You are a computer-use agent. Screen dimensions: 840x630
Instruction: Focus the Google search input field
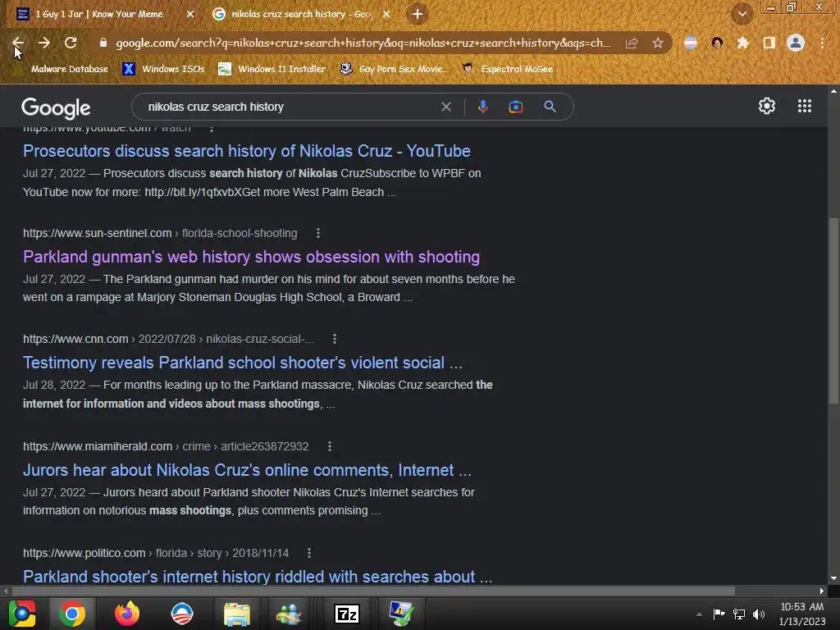[290, 107]
